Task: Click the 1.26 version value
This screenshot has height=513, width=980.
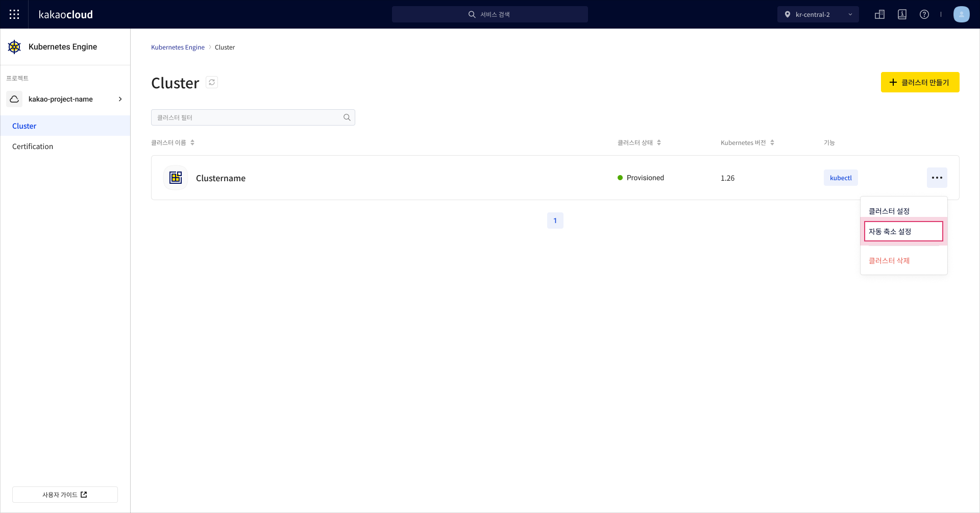Action: coord(727,178)
